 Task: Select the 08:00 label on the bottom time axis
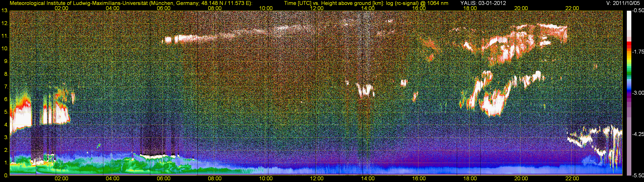click(215, 179)
